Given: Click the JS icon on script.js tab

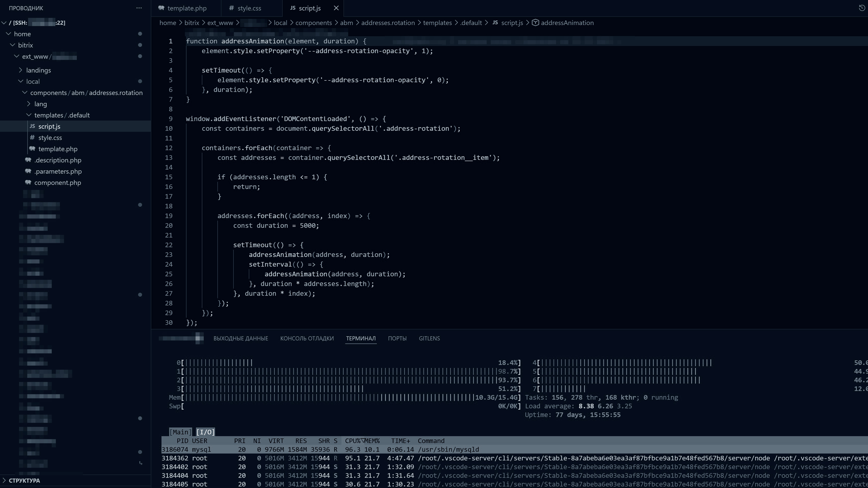Looking at the screenshot, I should pos(293,8).
